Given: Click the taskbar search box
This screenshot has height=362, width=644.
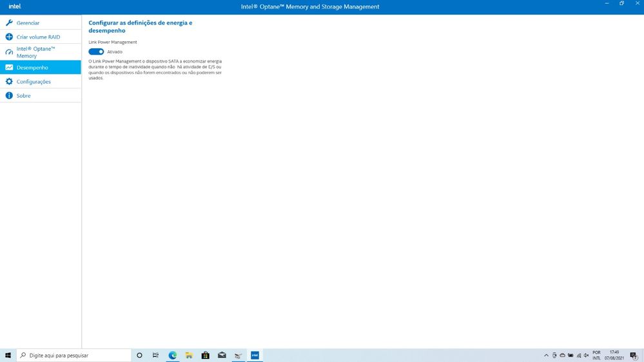Looking at the screenshot, I should pyautogui.click(x=73, y=356).
